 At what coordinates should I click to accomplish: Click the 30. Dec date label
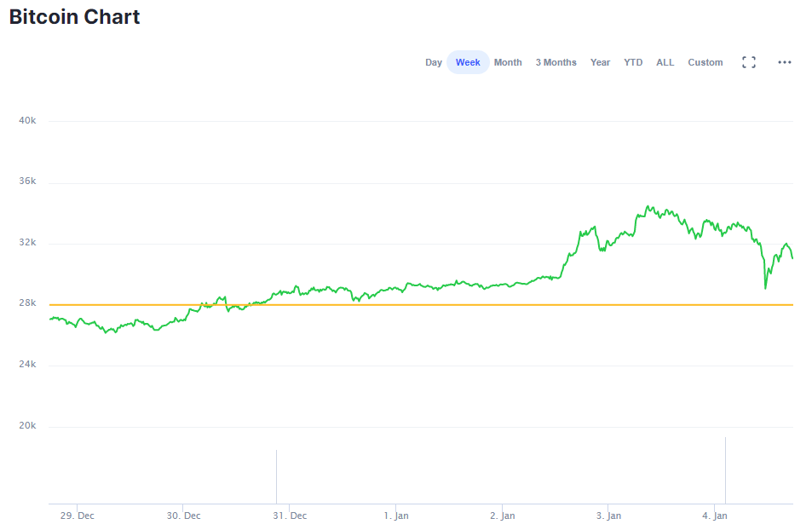(x=183, y=516)
